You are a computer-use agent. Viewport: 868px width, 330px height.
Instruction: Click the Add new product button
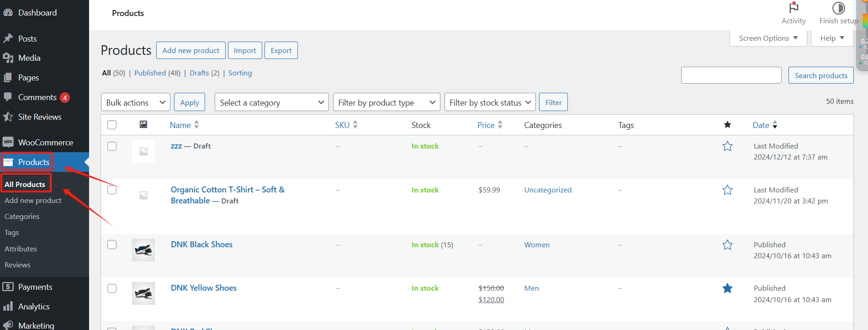click(x=191, y=50)
